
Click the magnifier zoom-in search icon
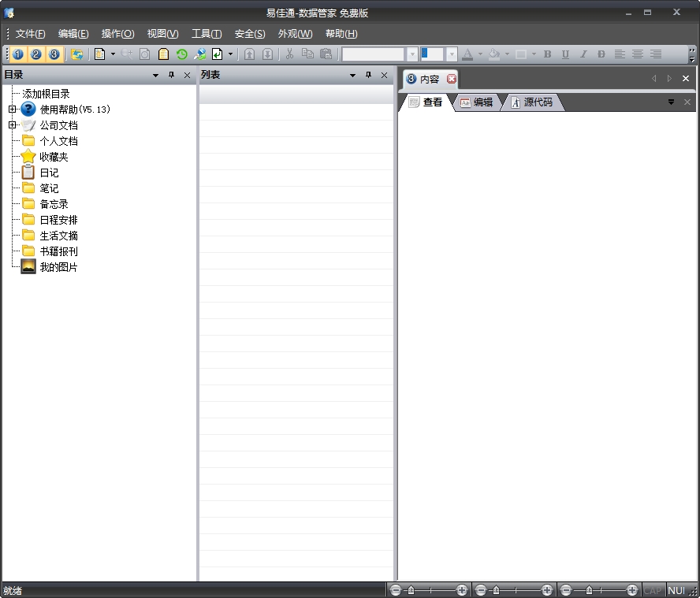(127, 54)
